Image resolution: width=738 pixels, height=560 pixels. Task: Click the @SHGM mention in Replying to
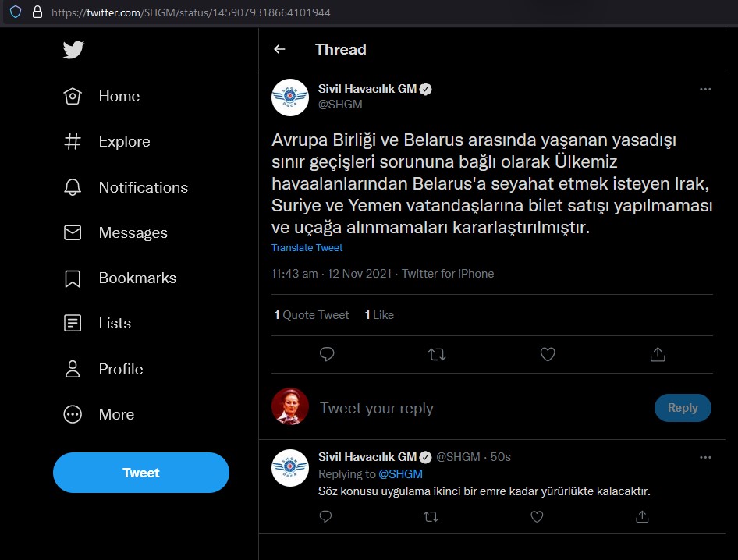(400, 474)
